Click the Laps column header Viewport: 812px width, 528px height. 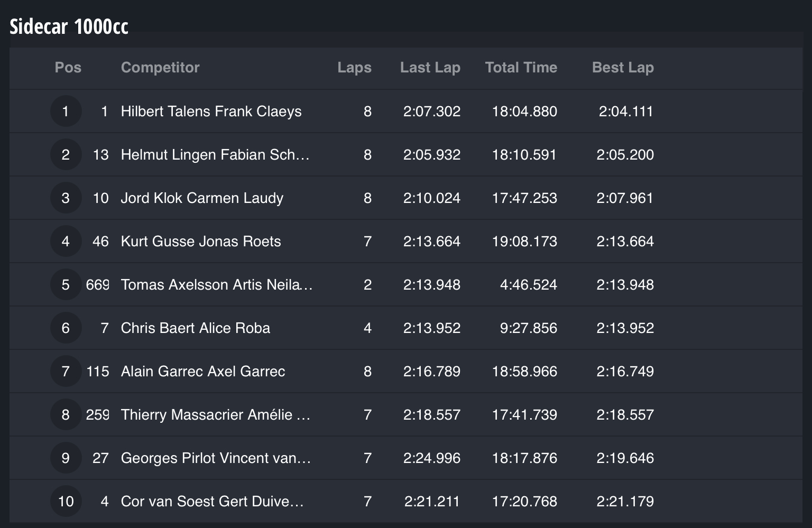(354, 67)
